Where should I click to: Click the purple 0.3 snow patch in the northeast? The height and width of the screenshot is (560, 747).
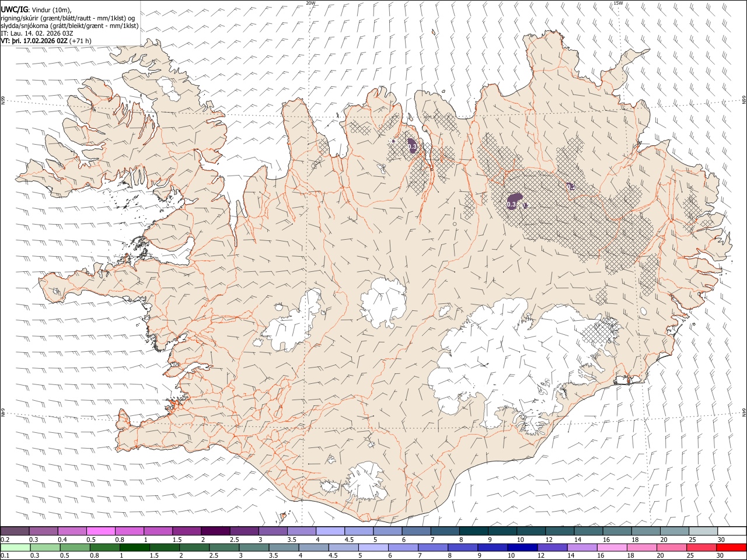point(515,201)
